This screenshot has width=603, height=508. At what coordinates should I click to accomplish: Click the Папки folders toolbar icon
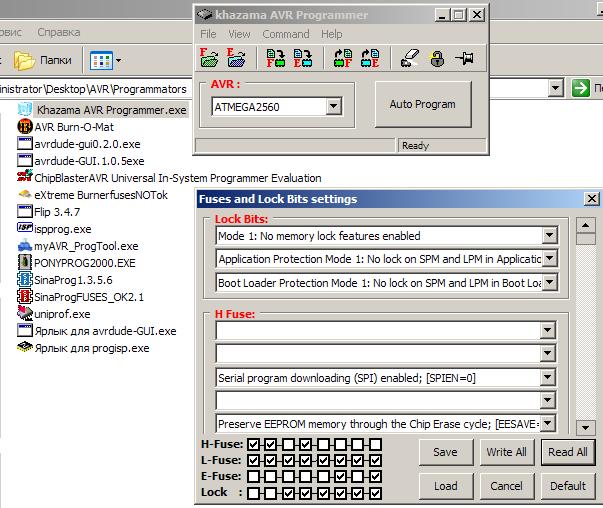click(x=24, y=60)
